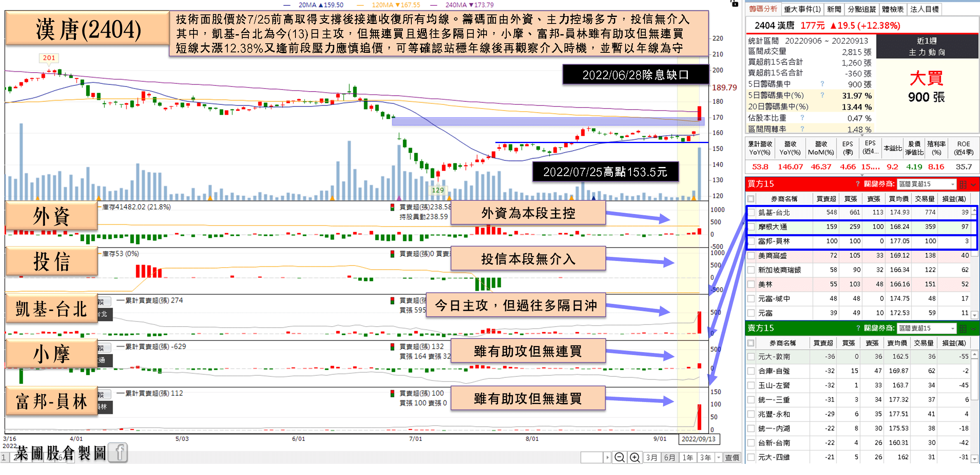Viewport: 980px width, 475px height.
Task: Select the 元富-城中 row
Action: 857,299
